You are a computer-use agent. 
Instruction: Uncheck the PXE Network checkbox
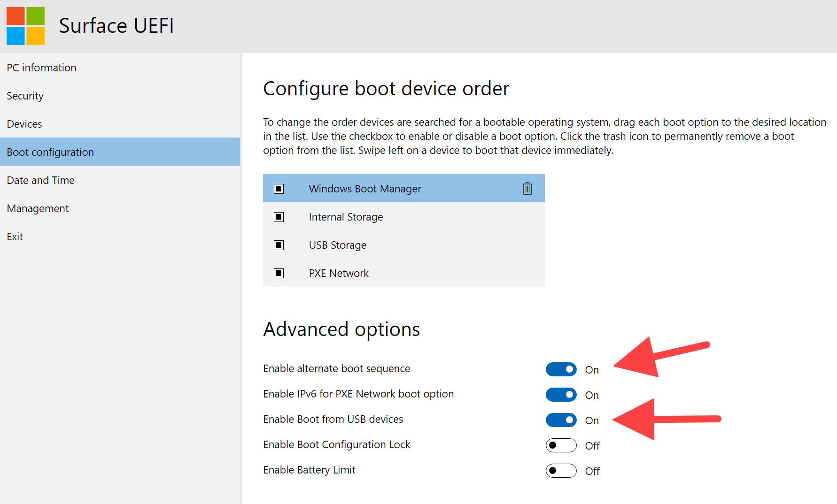[x=279, y=273]
